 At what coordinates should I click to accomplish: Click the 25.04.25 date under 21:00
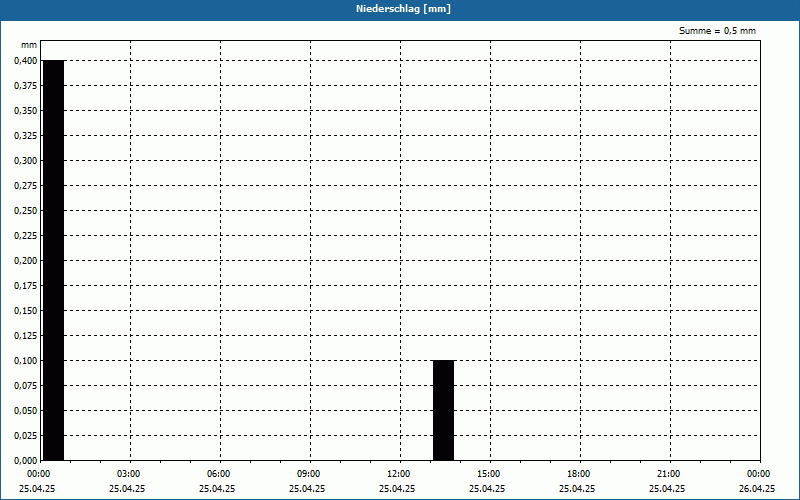tap(667, 488)
